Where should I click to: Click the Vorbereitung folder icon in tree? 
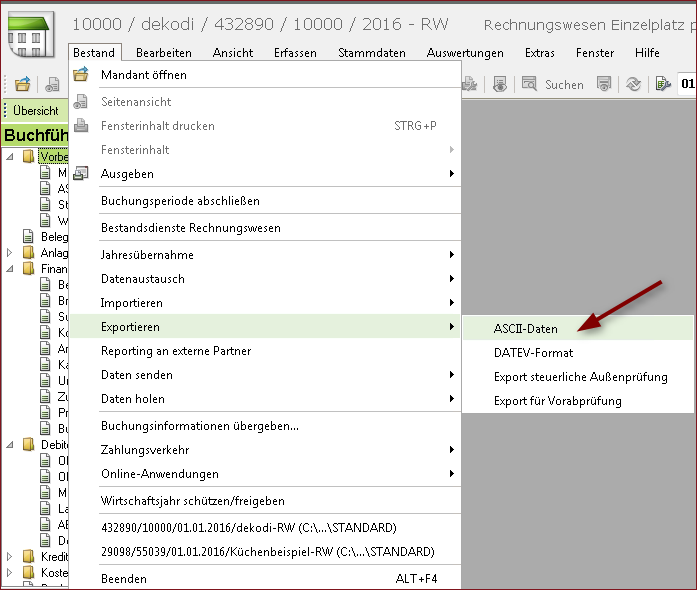(x=29, y=157)
